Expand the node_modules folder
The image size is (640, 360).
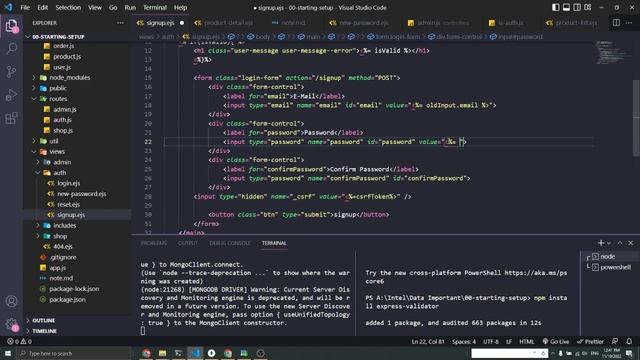click(x=69, y=78)
